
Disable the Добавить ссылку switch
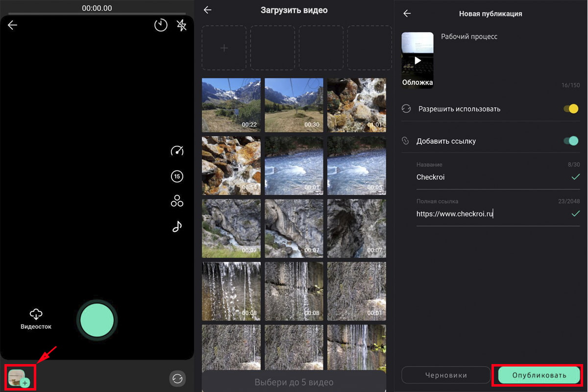pos(571,141)
